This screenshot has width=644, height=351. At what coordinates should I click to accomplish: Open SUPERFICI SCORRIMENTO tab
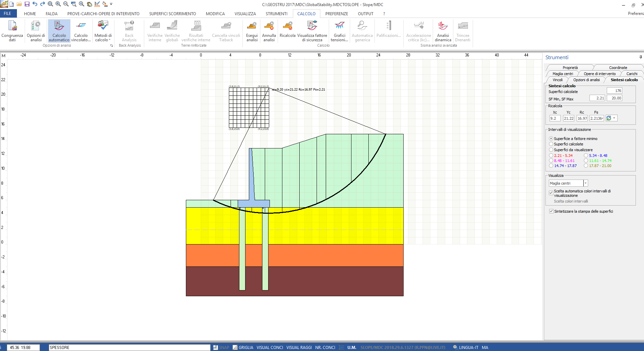click(x=172, y=14)
